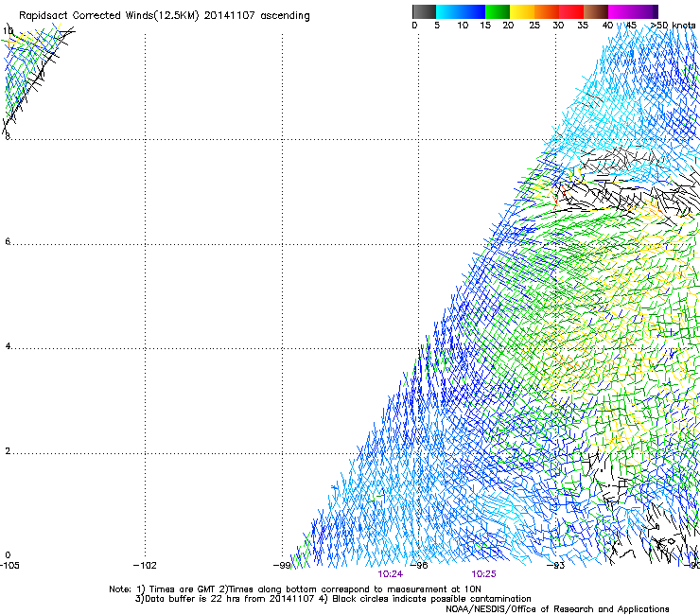Click the latitude 2 axis label
Image resolution: width=700 pixels, height=615 pixels.
point(8,451)
